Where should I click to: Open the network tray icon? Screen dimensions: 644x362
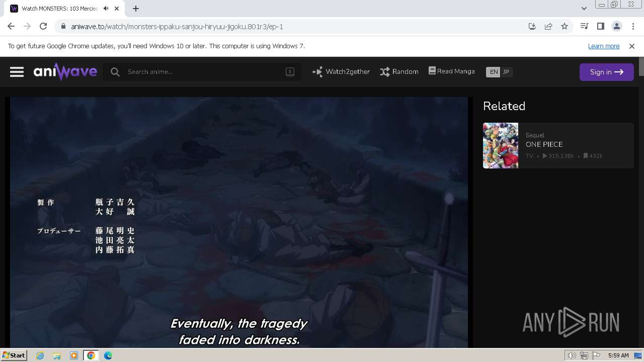tap(584, 355)
